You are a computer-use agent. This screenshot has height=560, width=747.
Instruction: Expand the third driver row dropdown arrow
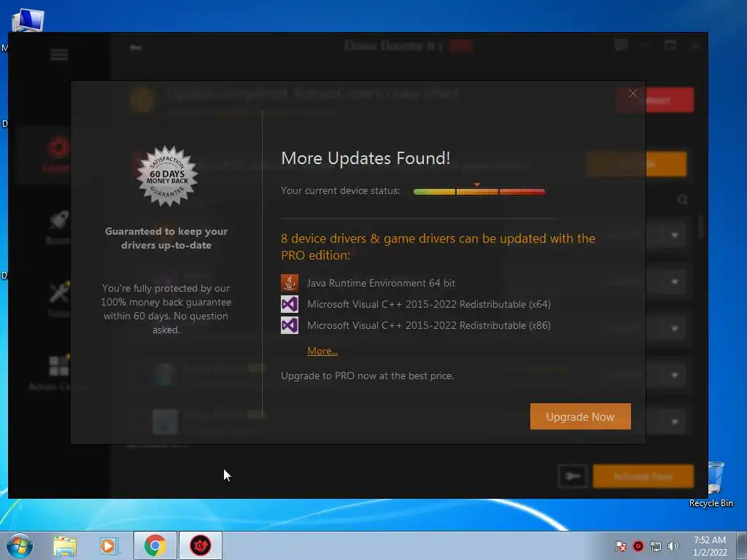pos(675,328)
